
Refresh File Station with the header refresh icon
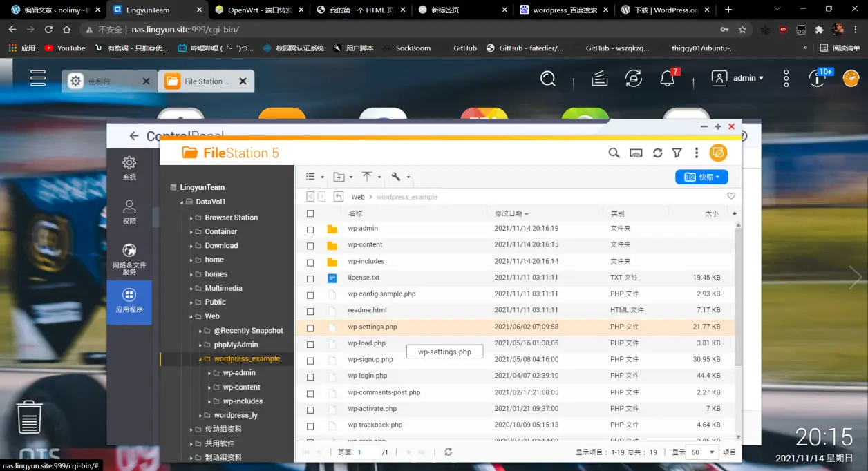point(657,153)
